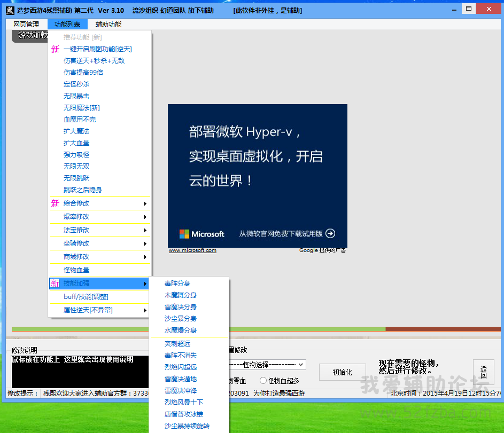
Task: Click 从微软官网免费下载试用版 link in ad
Action: 281,234
